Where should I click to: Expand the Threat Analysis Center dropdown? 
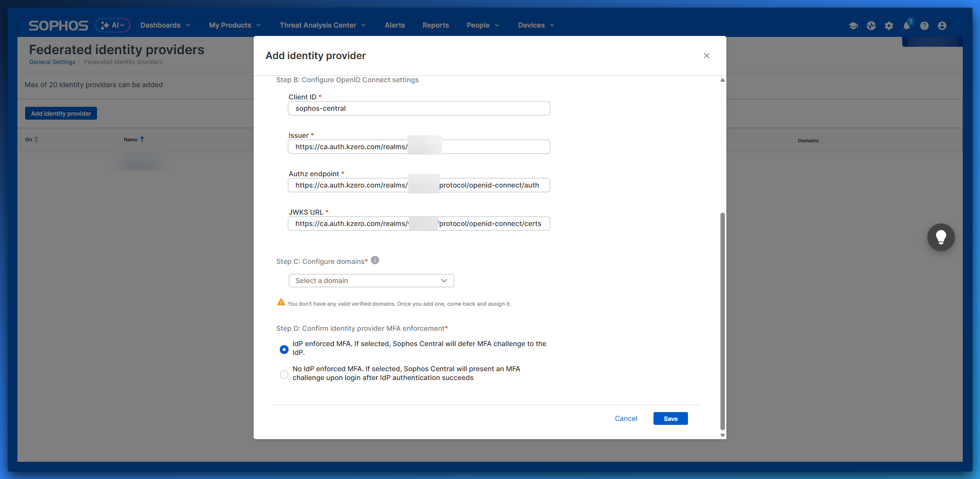[x=323, y=25]
